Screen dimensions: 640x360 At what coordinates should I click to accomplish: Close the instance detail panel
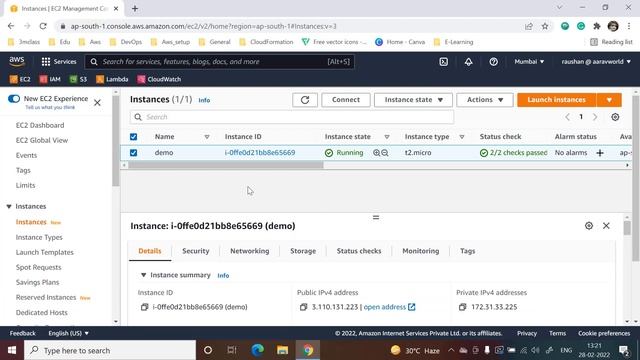[606, 226]
